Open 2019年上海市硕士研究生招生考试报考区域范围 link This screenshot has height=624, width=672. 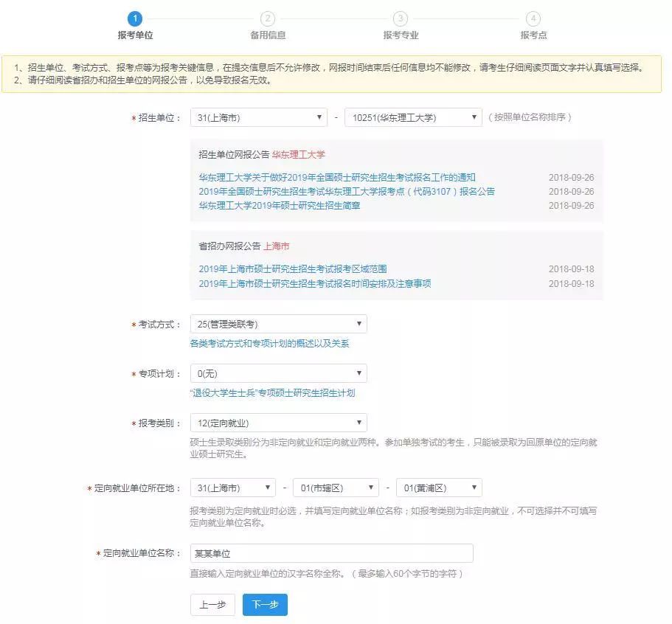click(292, 269)
